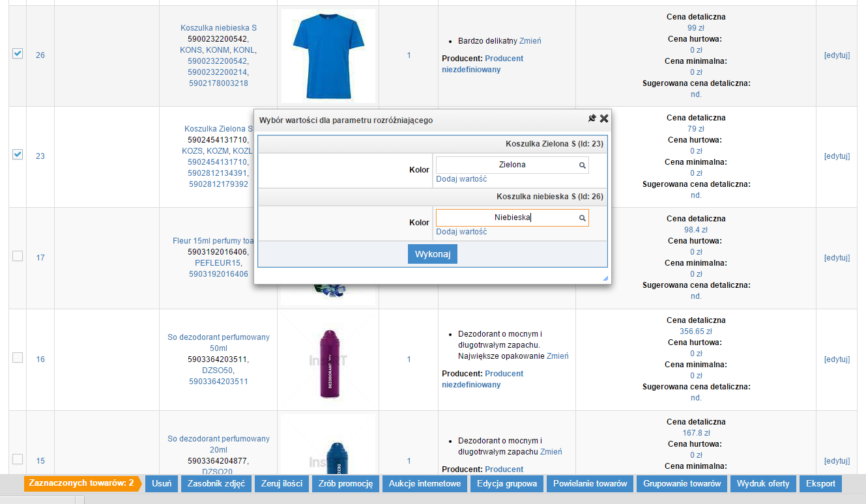The width and height of the screenshot is (866, 504).
Task: Click the Eksport button
Action: (820, 484)
